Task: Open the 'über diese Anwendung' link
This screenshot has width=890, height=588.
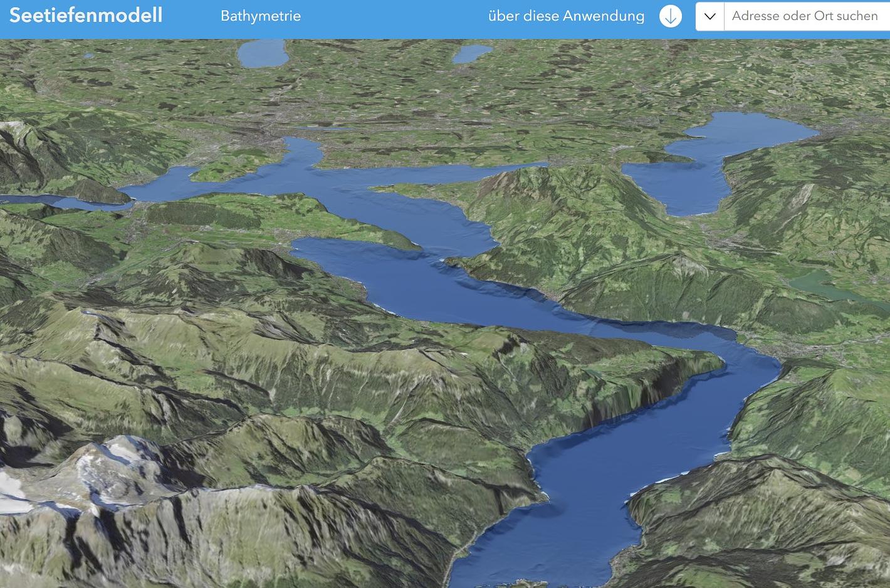Action: 566,16
